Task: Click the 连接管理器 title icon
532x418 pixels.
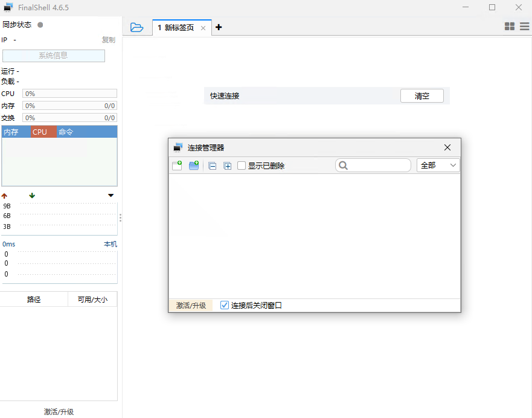Action: click(x=178, y=147)
